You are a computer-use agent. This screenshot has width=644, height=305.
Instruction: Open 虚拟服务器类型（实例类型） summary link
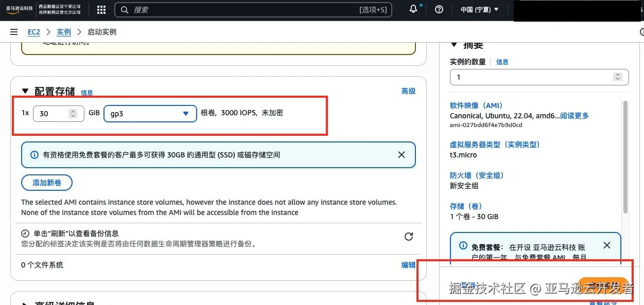coord(495,145)
